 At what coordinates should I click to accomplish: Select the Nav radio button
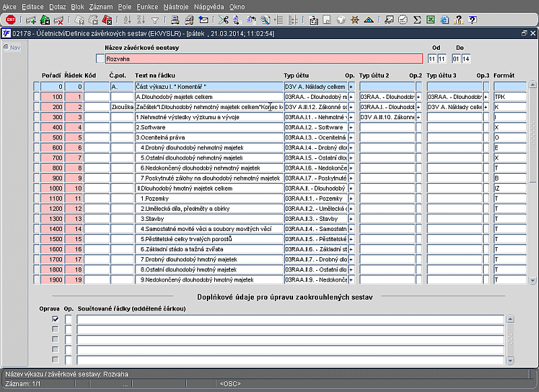(6, 47)
